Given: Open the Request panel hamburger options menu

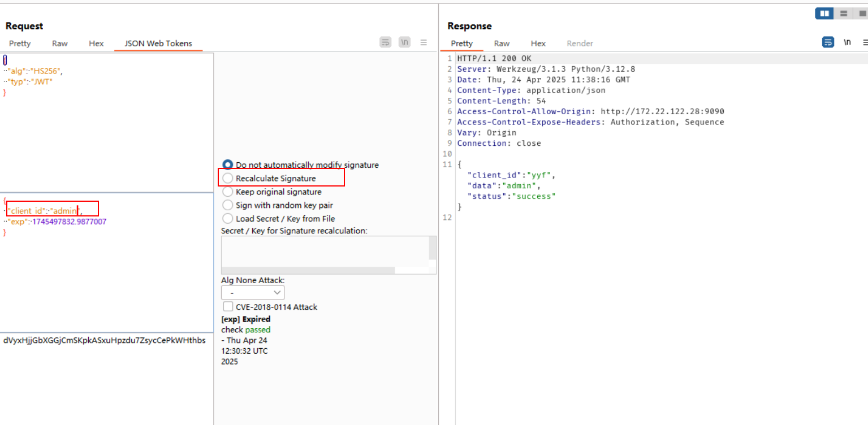Looking at the screenshot, I should point(424,42).
